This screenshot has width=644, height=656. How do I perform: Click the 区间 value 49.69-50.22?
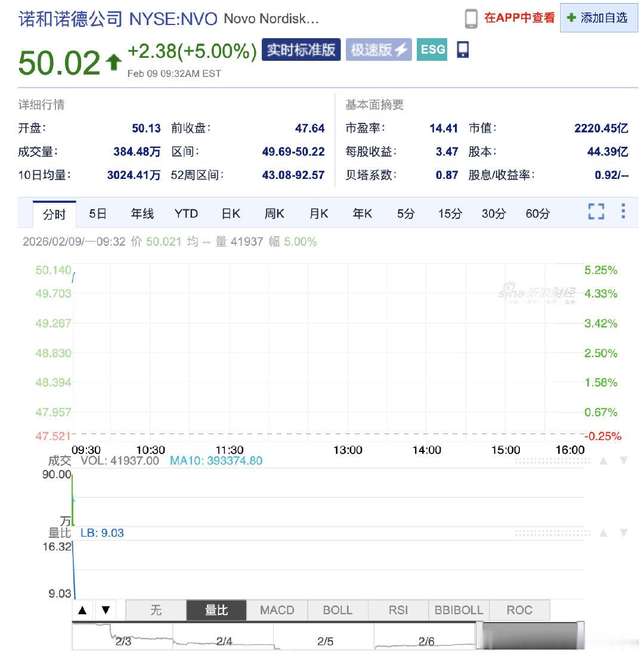(293, 151)
